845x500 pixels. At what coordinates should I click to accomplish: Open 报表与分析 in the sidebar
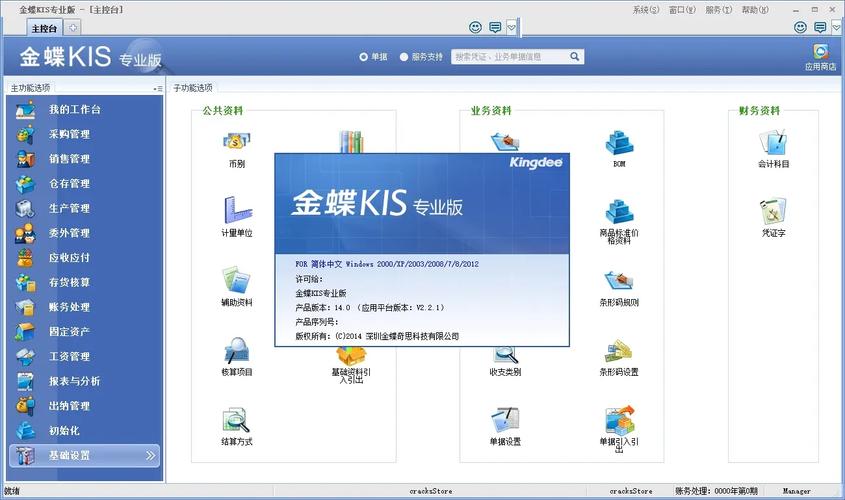[74, 381]
